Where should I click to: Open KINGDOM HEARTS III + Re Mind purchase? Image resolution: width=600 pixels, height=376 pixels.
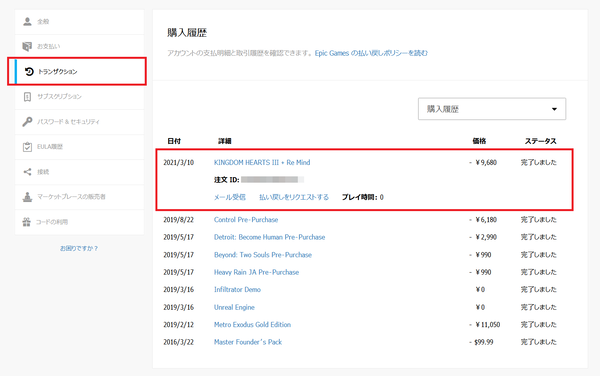262,163
